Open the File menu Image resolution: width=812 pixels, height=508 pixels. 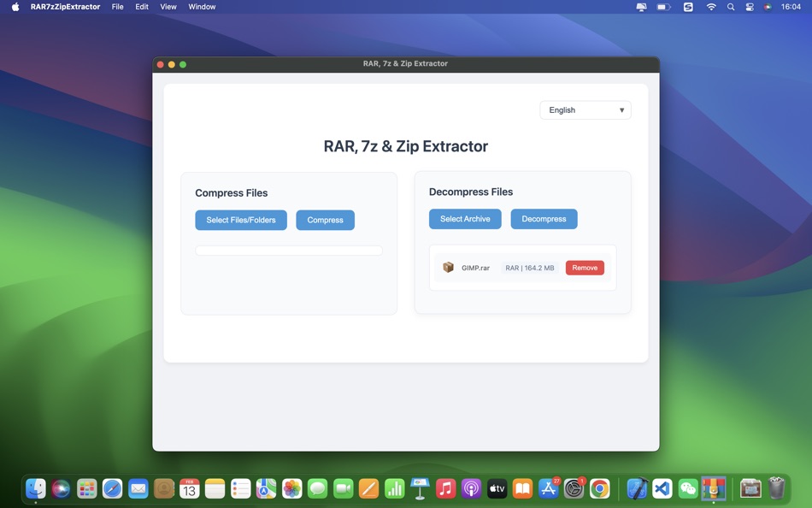click(x=118, y=7)
